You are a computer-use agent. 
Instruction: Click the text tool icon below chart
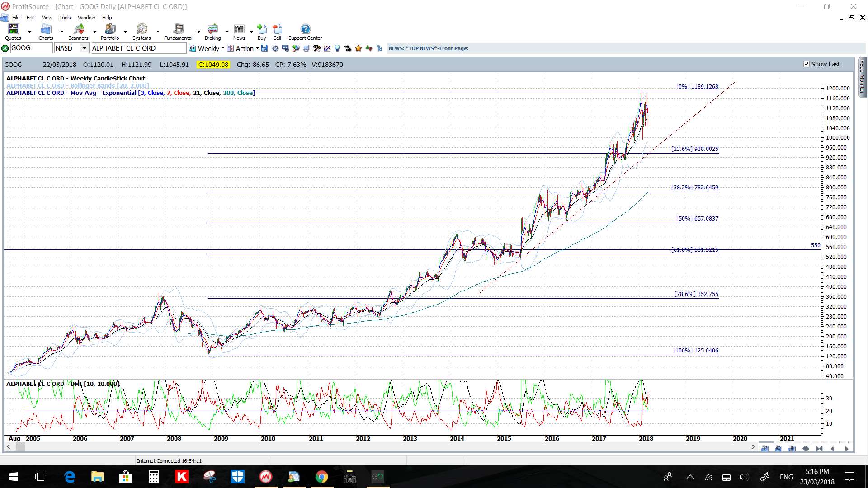click(x=764, y=449)
